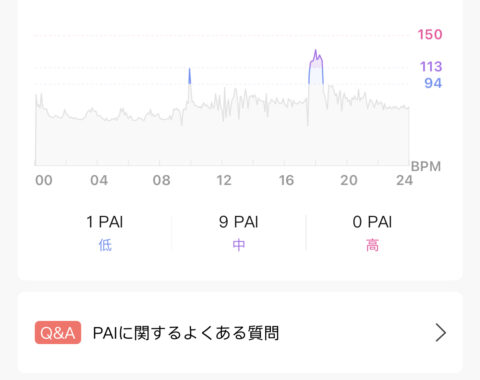This screenshot has height=380, width=480.
Task: Tap the pink '高' label
Action: point(372,245)
